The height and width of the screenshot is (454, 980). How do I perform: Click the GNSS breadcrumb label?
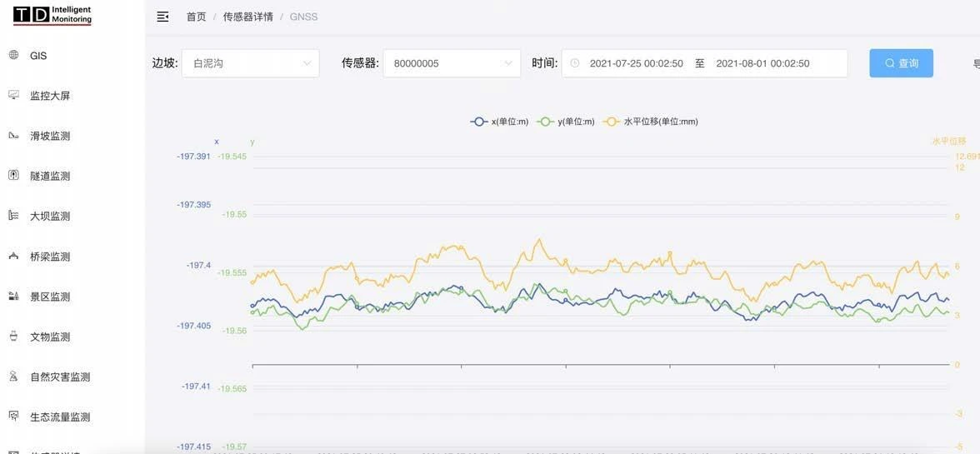tap(303, 17)
